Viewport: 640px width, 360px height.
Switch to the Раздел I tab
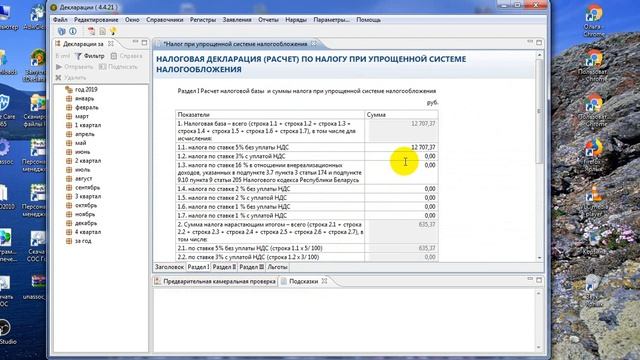[198, 267]
